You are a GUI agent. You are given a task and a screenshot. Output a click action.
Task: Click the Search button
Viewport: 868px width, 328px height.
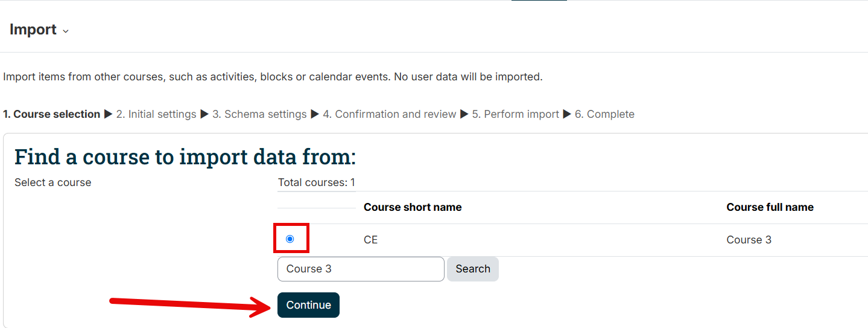pos(473,269)
